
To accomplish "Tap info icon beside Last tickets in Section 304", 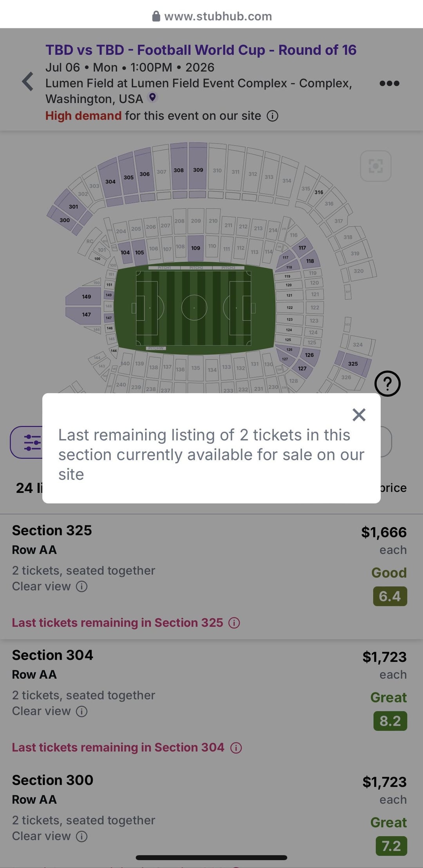I will pos(236,748).
